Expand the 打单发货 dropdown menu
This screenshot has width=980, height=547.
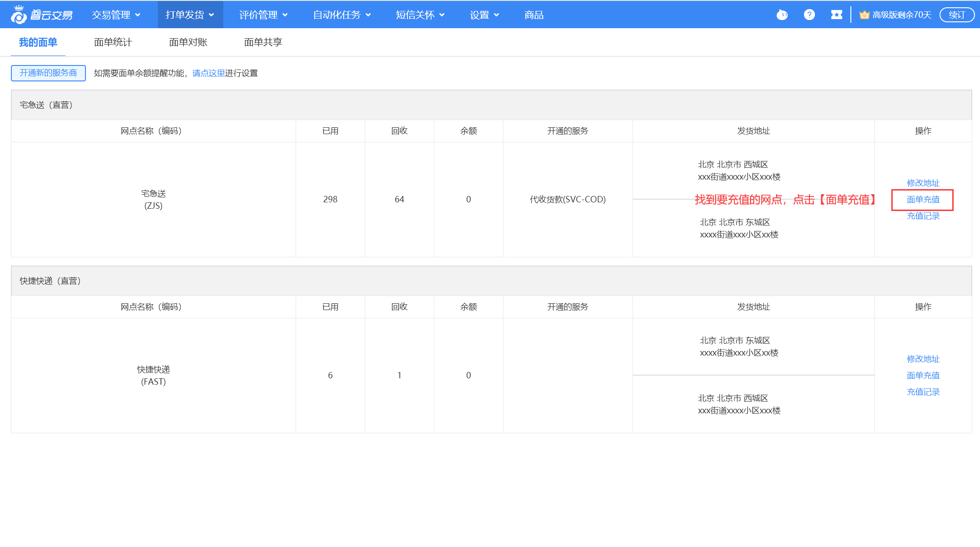(x=190, y=15)
